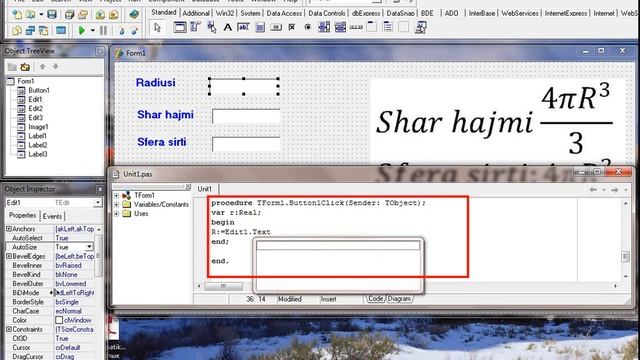Switch to the Data Access palette tab
This screenshot has height=360, width=640.
pos(284,13)
